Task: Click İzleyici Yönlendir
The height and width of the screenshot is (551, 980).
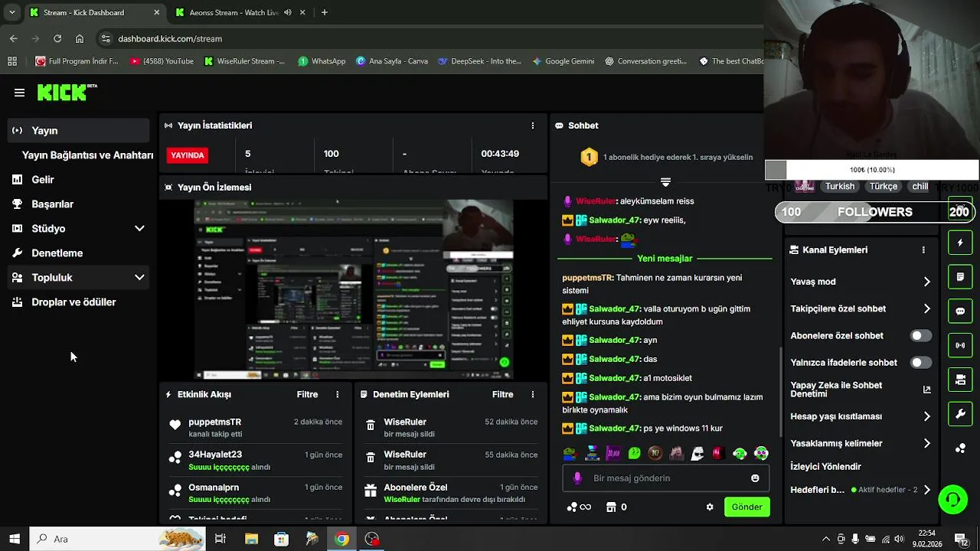Action: point(825,466)
